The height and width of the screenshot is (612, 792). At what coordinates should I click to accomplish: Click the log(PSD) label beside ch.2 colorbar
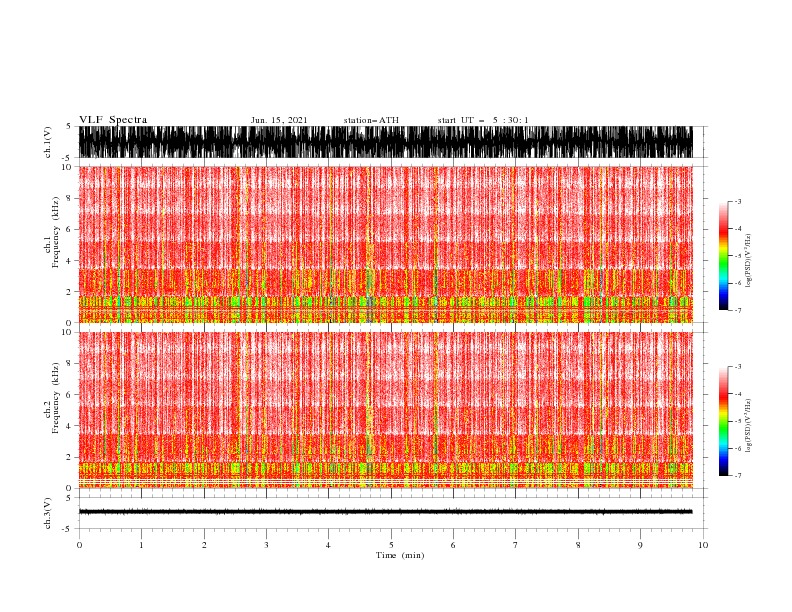point(749,426)
